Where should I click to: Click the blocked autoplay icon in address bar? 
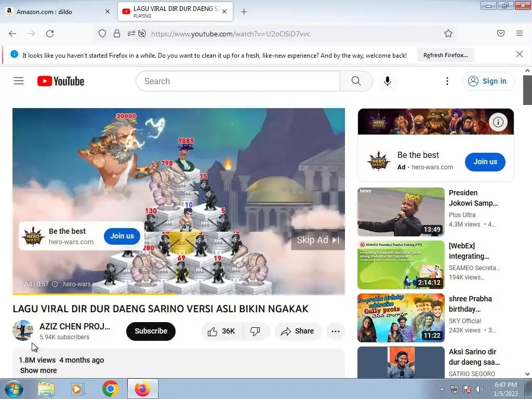[142, 34]
